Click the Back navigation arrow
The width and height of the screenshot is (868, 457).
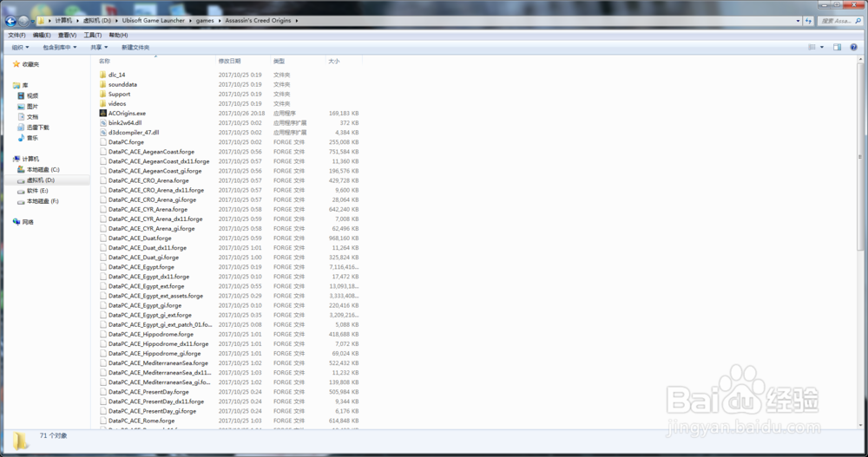(x=10, y=21)
